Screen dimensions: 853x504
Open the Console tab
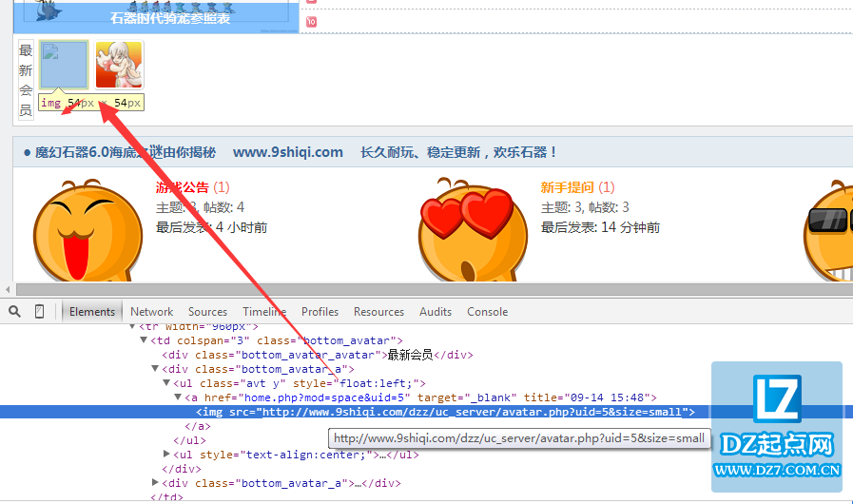487,312
